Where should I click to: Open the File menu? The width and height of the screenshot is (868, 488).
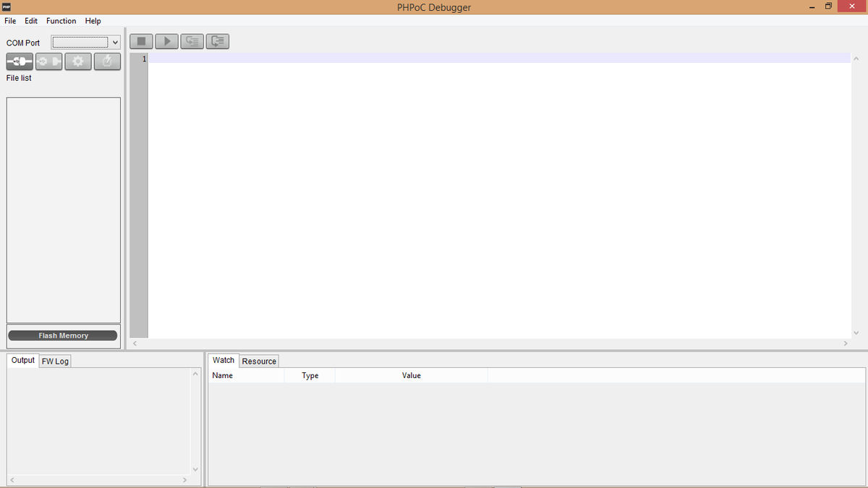click(10, 21)
